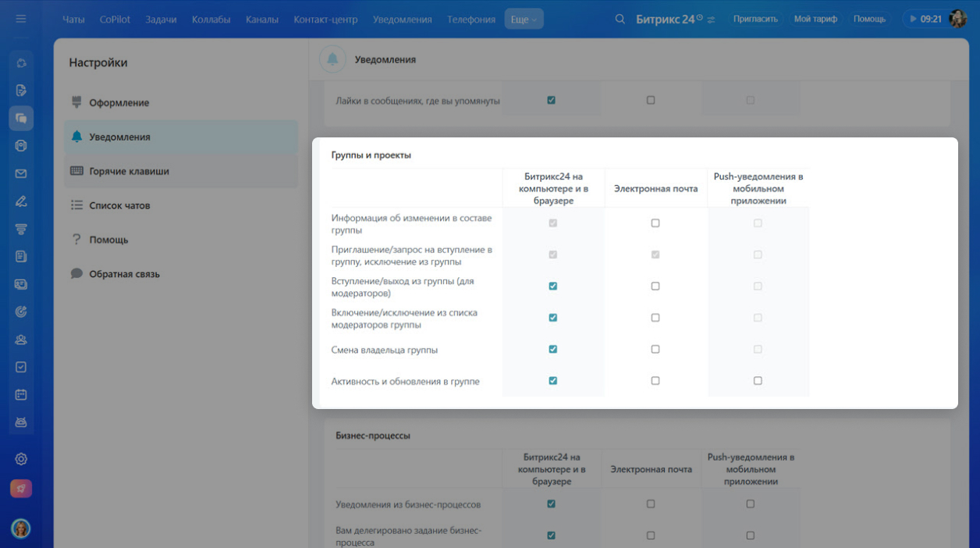Enable push for Активность и обновления в группе
This screenshot has height=548, width=980.
758,381
